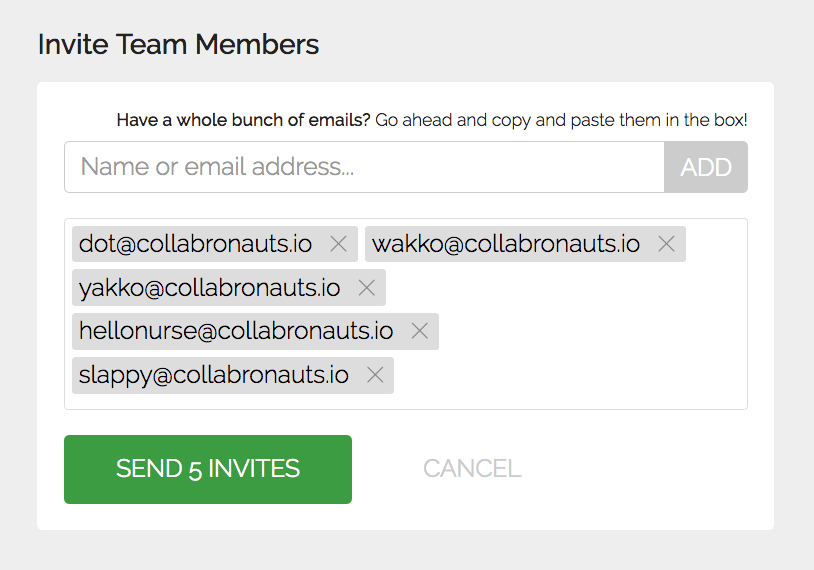The width and height of the screenshot is (814, 570).
Task: Remove dot@collabronauts.io with its X icon
Action: pos(338,244)
